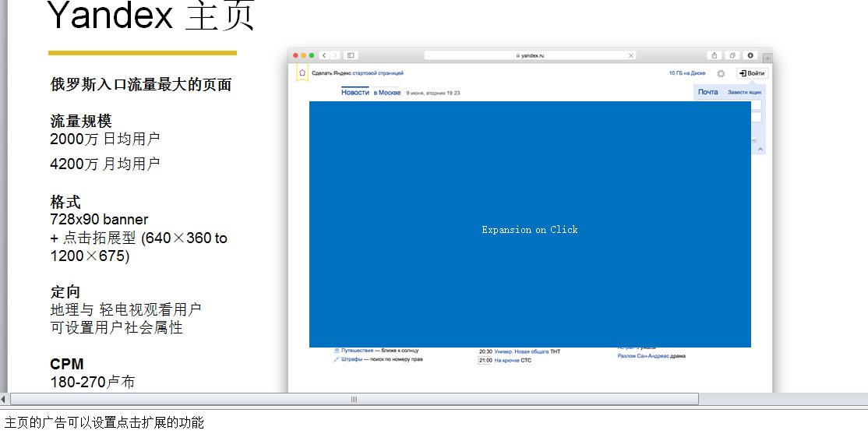Click the 9 июня, вторник date text
Image resolution: width=868 pixels, height=434 pixels.
click(x=433, y=93)
